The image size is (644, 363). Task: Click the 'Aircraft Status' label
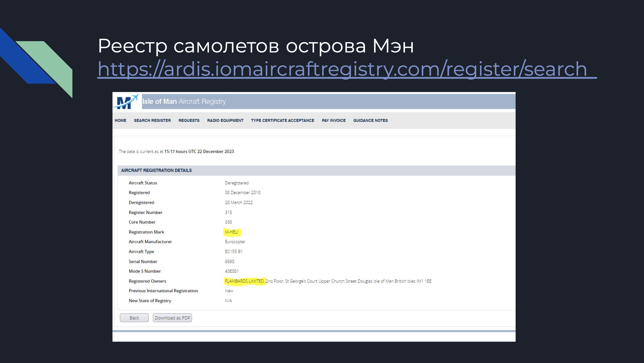(x=143, y=183)
